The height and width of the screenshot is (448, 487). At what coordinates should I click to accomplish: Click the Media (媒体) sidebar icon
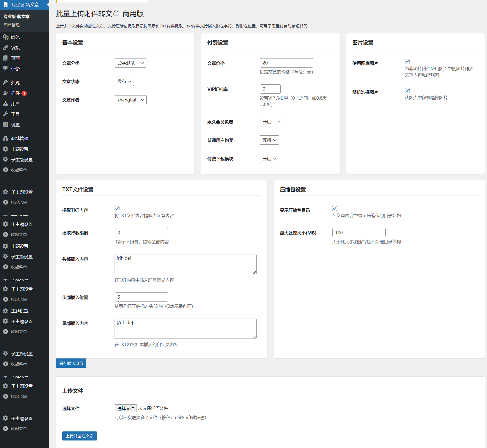pos(5,37)
